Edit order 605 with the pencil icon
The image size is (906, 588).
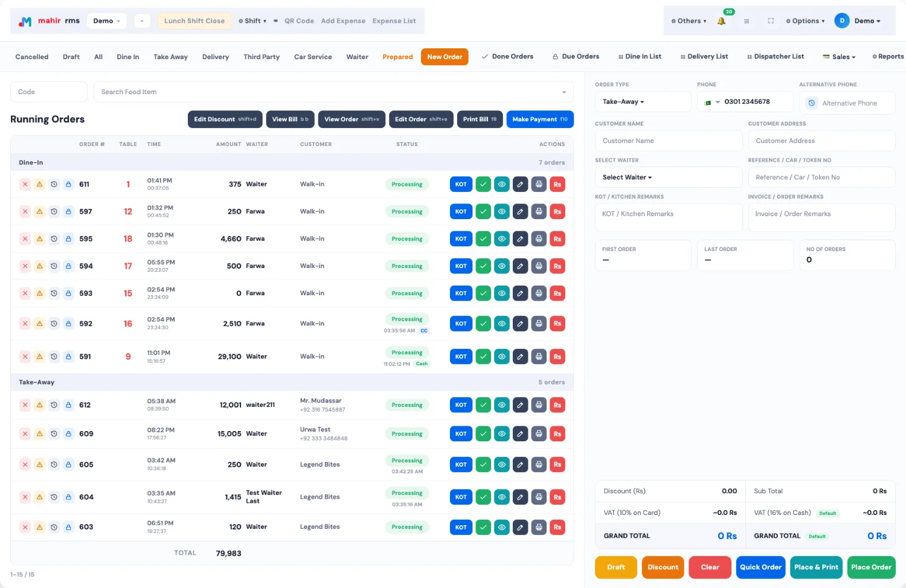[x=520, y=465]
